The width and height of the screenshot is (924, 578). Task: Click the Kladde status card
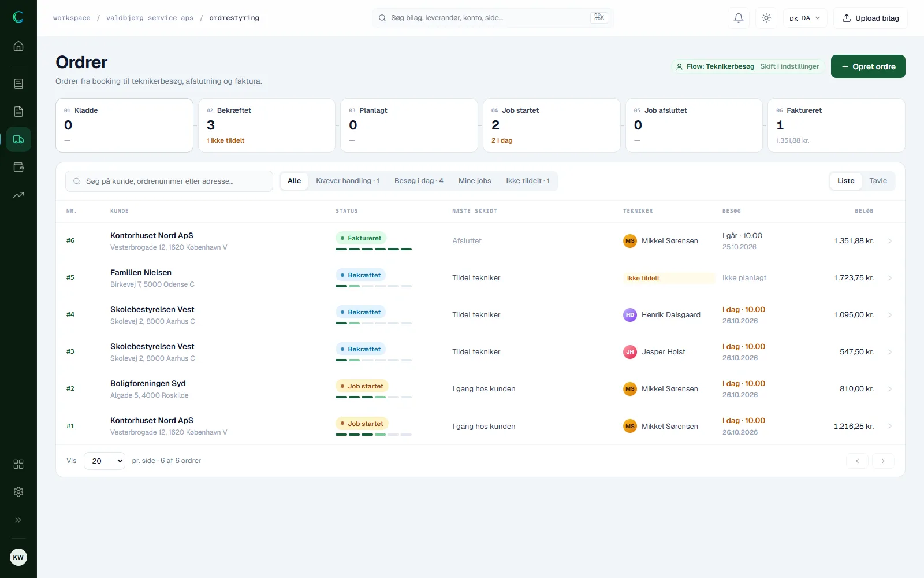click(x=124, y=125)
